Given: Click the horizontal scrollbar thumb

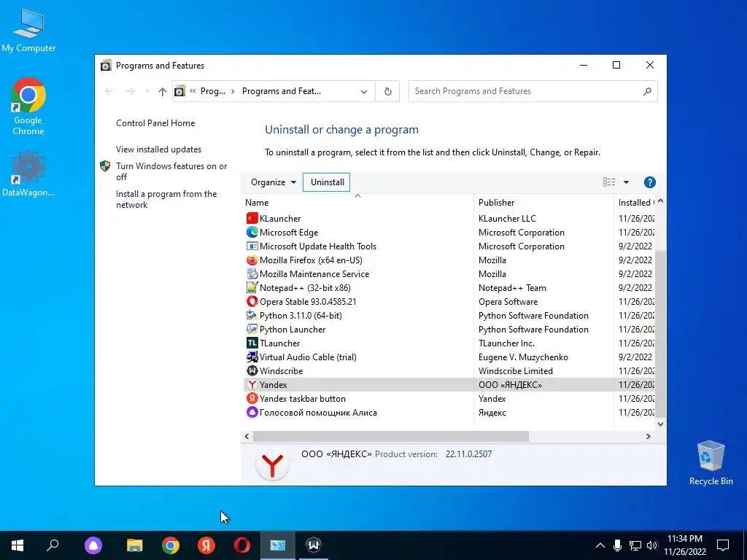Looking at the screenshot, I should pyautogui.click(x=391, y=436).
